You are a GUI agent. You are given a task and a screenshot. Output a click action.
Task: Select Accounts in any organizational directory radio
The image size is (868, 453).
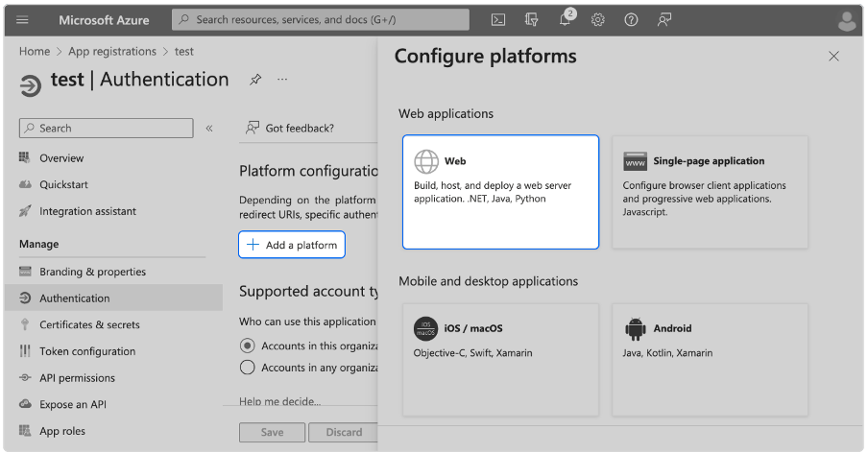(x=248, y=368)
